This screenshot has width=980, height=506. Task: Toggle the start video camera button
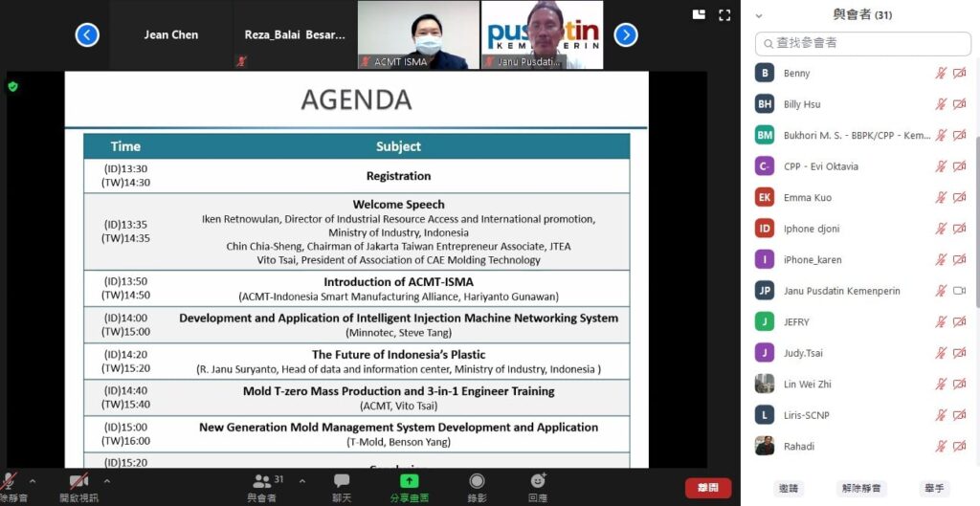[x=78, y=481]
